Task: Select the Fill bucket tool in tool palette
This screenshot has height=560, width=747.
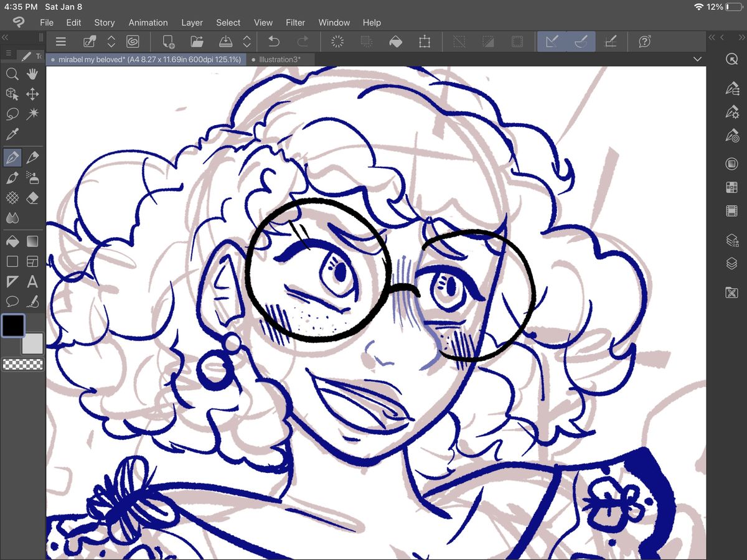Action: click(12, 241)
